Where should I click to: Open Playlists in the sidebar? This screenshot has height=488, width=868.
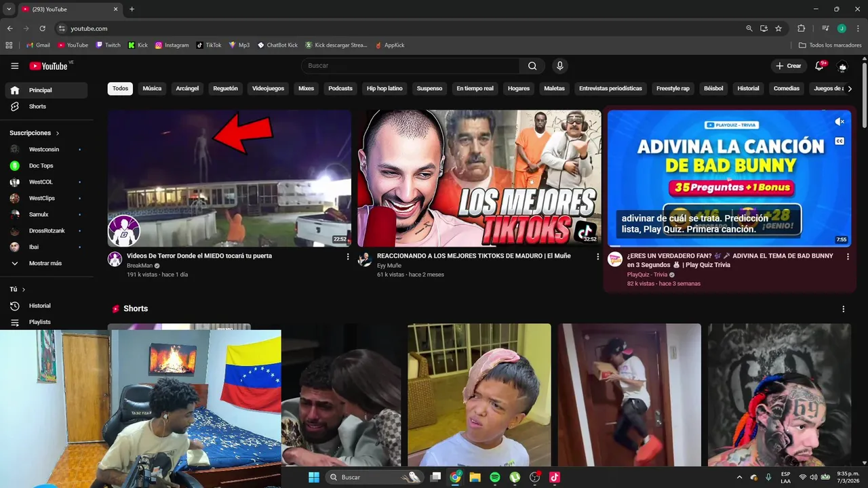coord(46,322)
